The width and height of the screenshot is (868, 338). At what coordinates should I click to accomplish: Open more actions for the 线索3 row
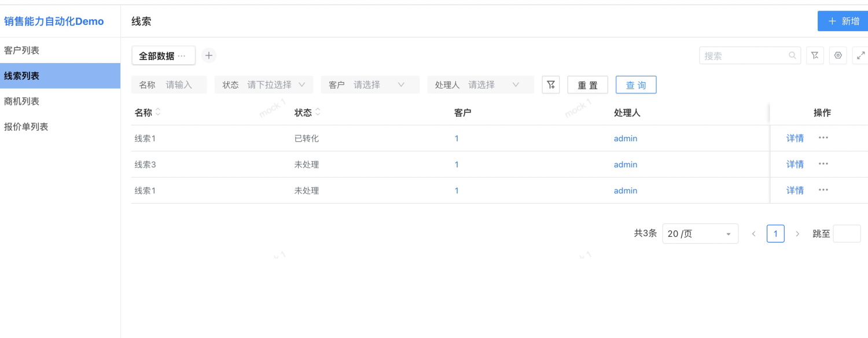click(823, 164)
